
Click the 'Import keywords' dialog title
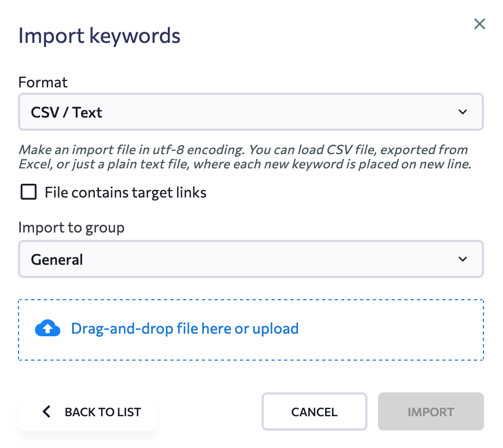coord(99,36)
